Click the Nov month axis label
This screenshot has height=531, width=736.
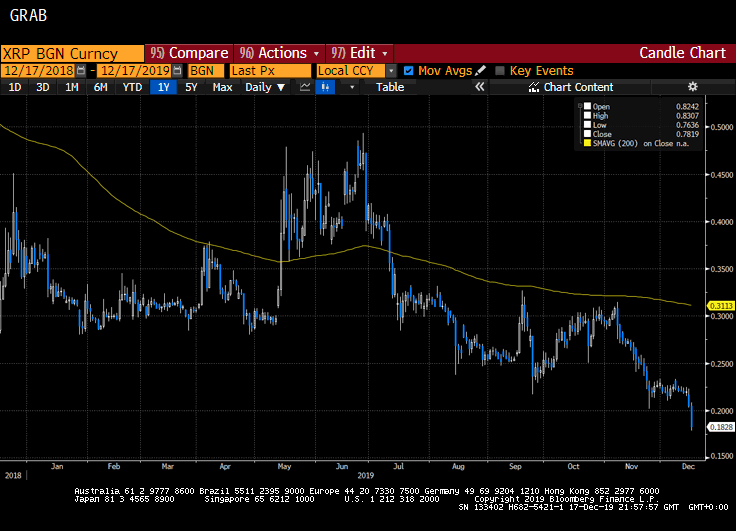click(x=631, y=466)
